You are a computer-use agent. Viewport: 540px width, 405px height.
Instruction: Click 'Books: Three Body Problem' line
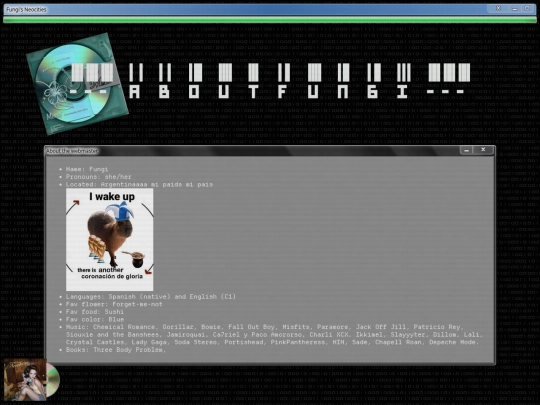[116, 350]
